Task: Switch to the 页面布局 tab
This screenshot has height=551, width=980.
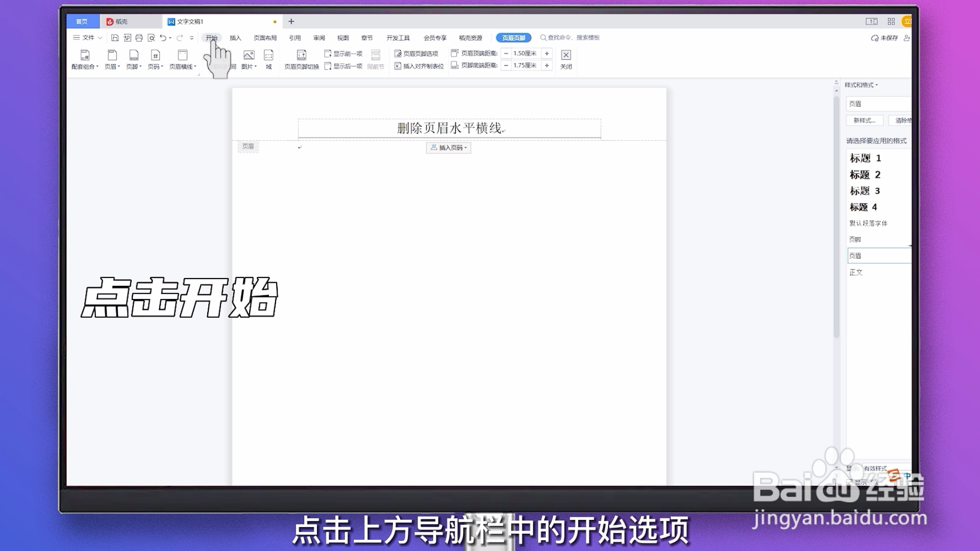Action: (x=265, y=38)
